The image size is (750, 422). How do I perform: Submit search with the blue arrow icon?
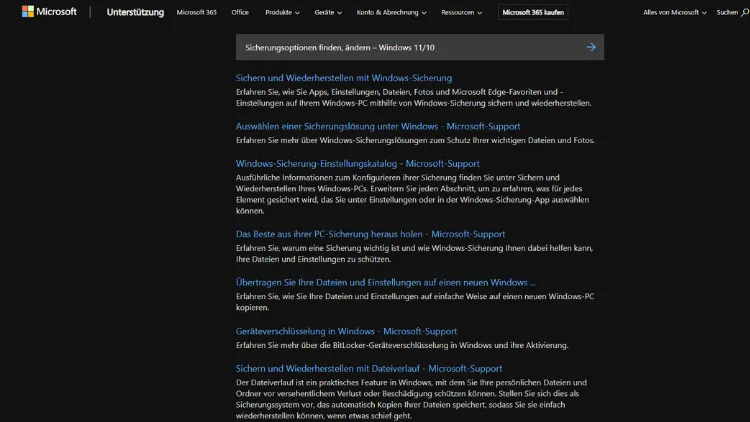(x=591, y=47)
